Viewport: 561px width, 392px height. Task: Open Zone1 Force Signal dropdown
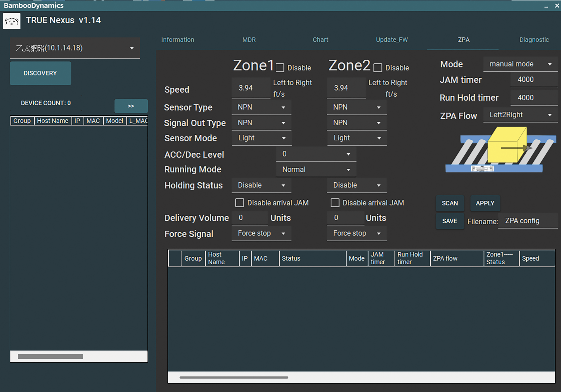click(x=261, y=233)
